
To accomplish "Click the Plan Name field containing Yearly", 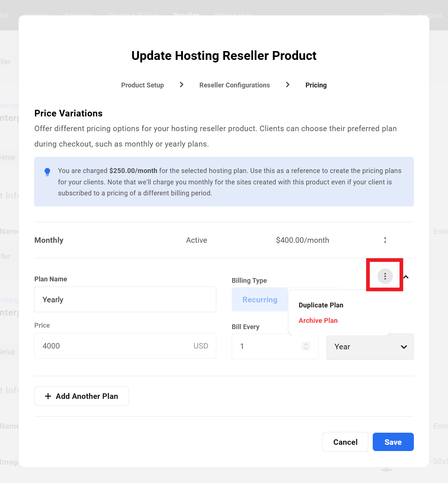I will [x=125, y=300].
